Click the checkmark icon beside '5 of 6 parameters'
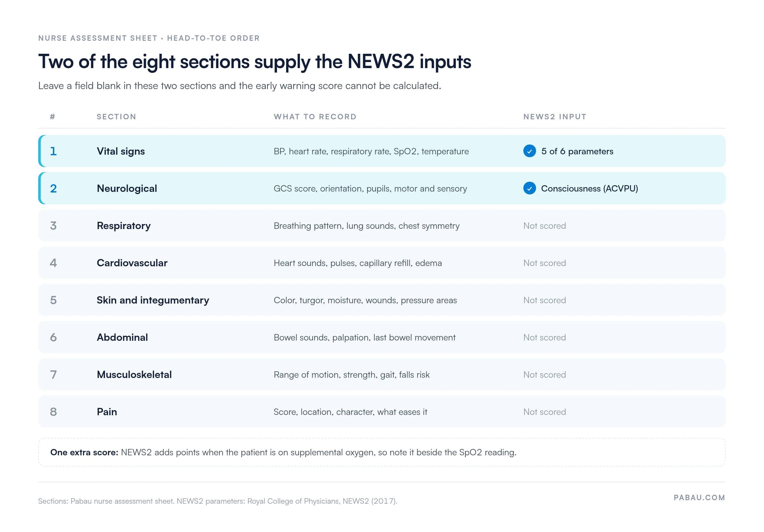Image resolution: width=764 pixels, height=532 pixels. click(x=529, y=151)
